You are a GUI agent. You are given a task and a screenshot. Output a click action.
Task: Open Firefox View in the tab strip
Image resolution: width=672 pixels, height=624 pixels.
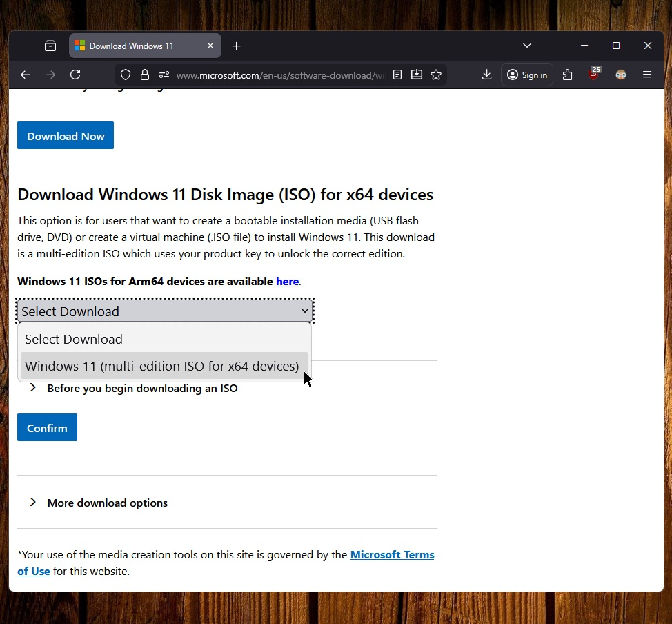pos(50,46)
